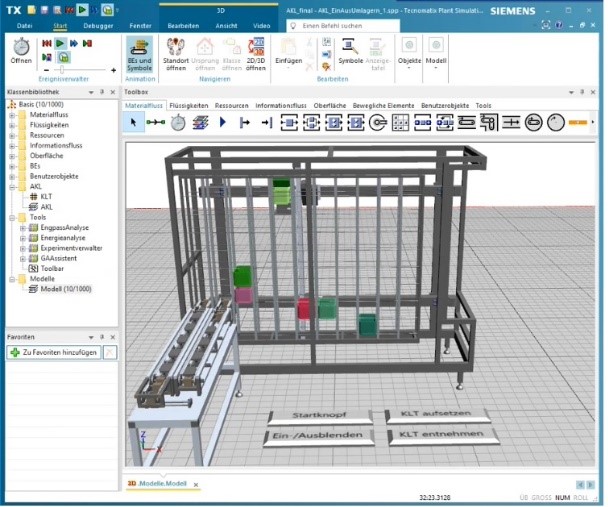
Task: Choose the Store (Lager) grid icon
Action: coord(400,123)
